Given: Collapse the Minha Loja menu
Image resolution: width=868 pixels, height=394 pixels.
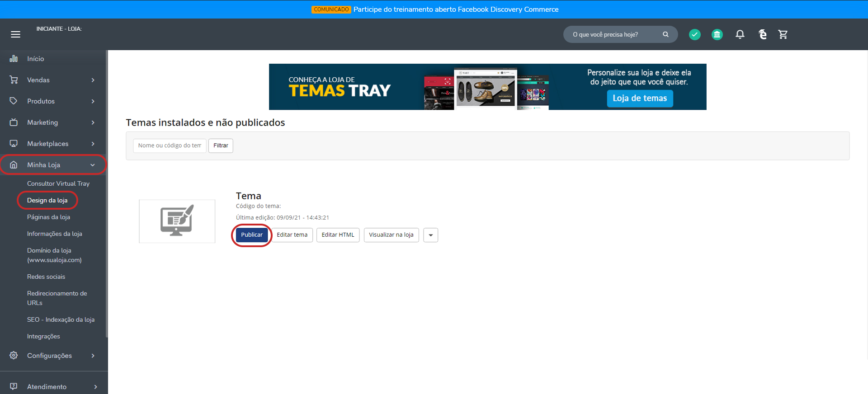Looking at the screenshot, I should (53, 165).
